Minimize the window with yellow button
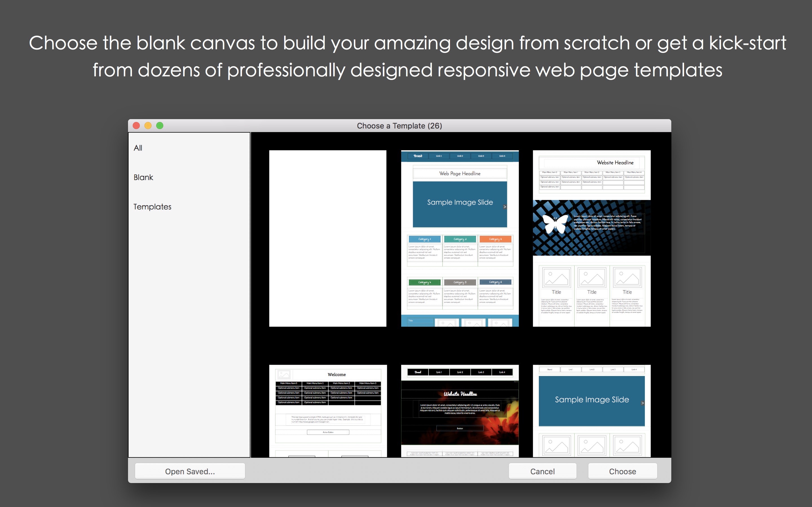The width and height of the screenshot is (812, 507). click(x=148, y=125)
